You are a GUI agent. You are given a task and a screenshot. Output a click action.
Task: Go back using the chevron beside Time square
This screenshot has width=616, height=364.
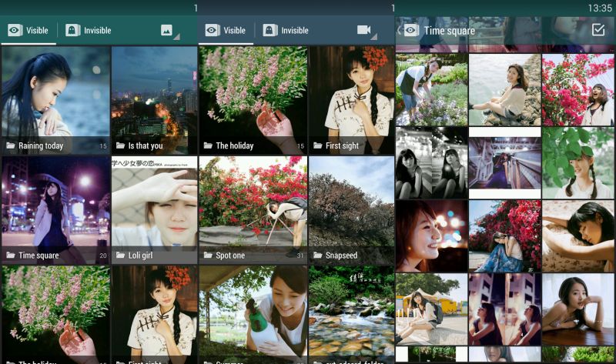point(399,30)
